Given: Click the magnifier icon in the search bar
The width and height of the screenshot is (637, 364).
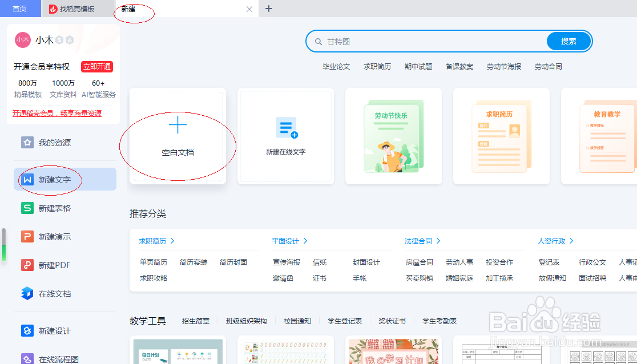Looking at the screenshot, I should (319, 41).
